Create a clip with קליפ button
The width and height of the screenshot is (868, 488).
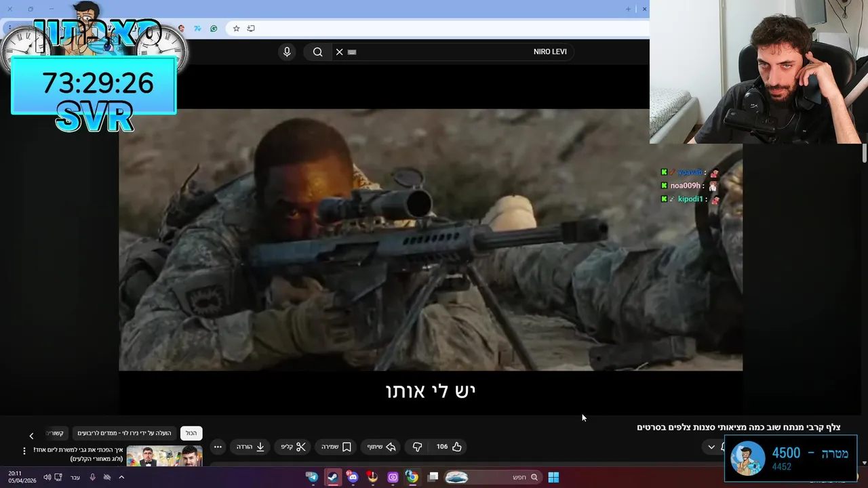294,447
